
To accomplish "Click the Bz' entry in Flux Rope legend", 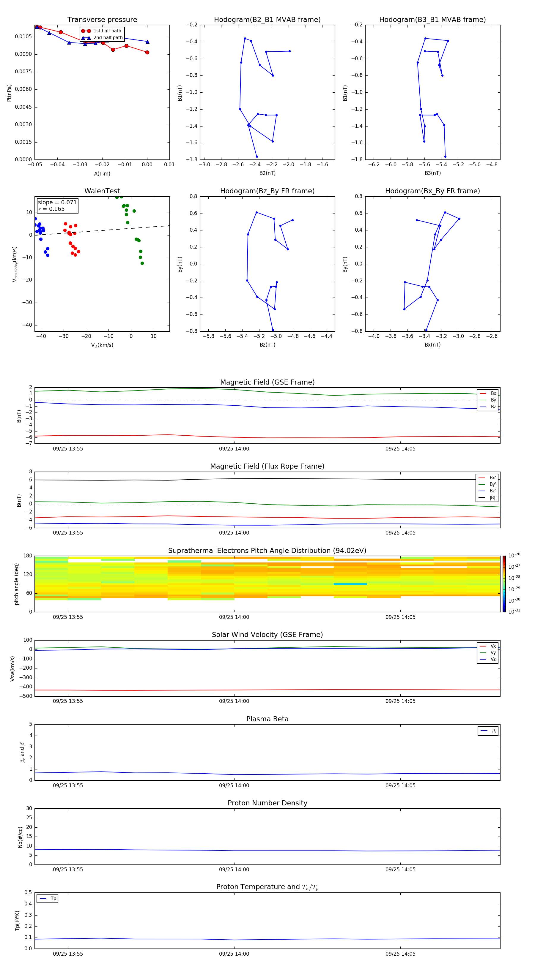I will [487, 491].
